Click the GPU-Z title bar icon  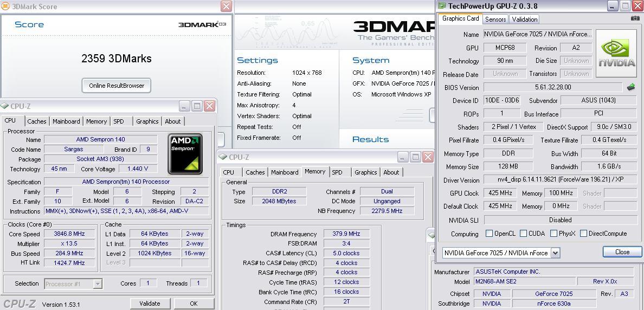442,6
